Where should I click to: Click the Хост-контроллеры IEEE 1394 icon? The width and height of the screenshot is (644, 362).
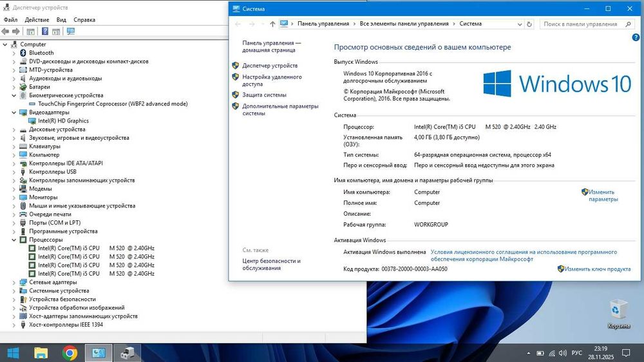point(23,325)
